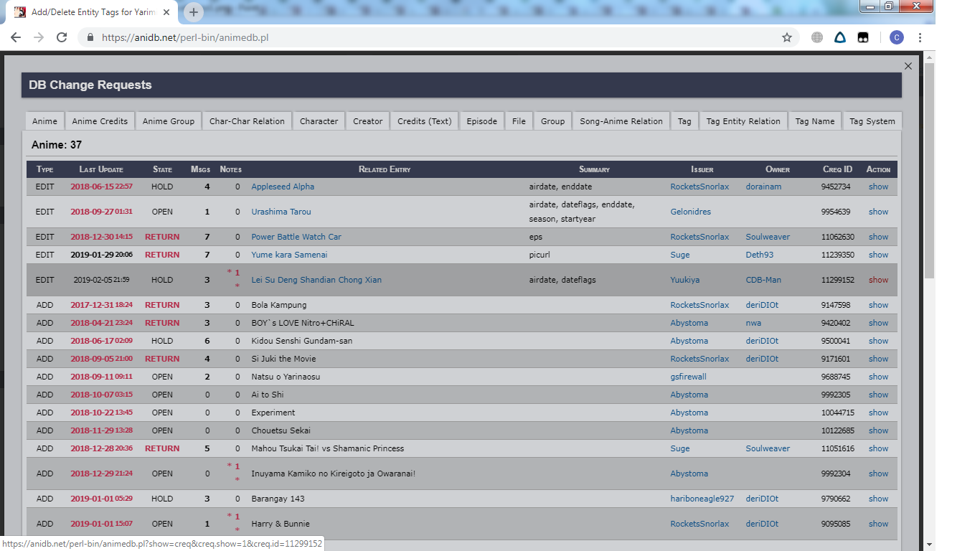980x551 pixels.
Task: Reload the page with the refresh icon
Action: click(x=62, y=37)
